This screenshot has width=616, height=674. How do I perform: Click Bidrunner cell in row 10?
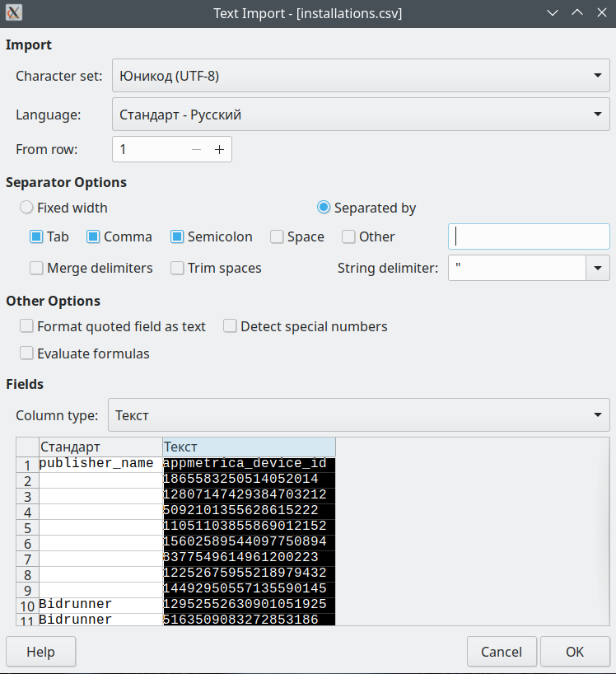point(100,604)
